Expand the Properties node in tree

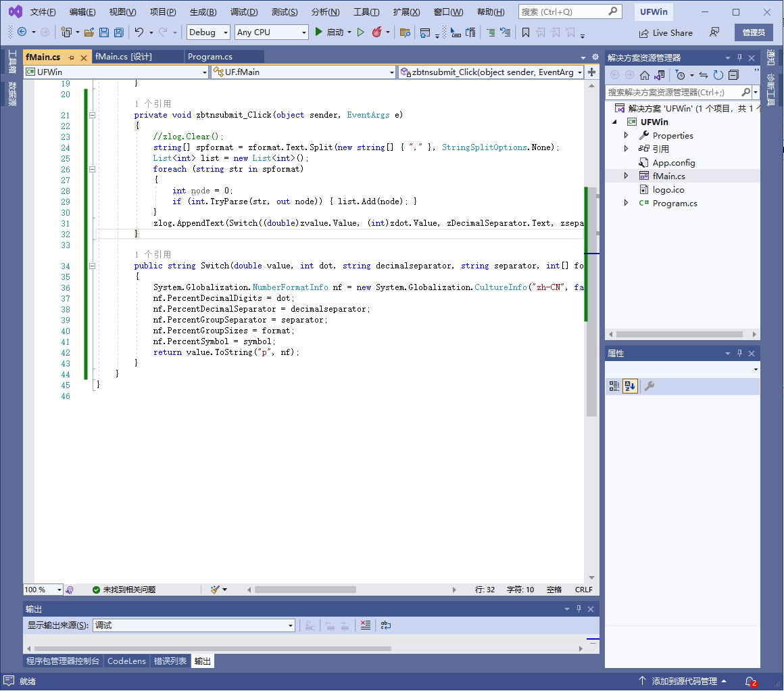tap(626, 136)
